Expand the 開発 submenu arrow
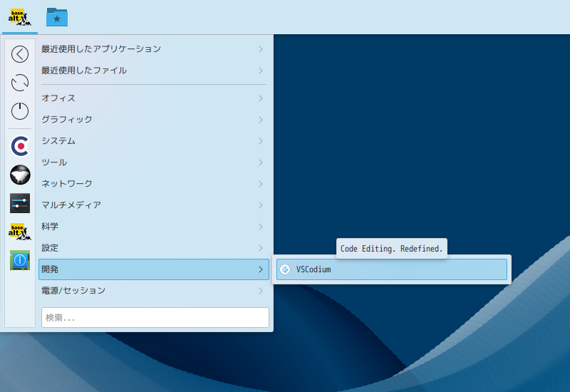 [261, 269]
